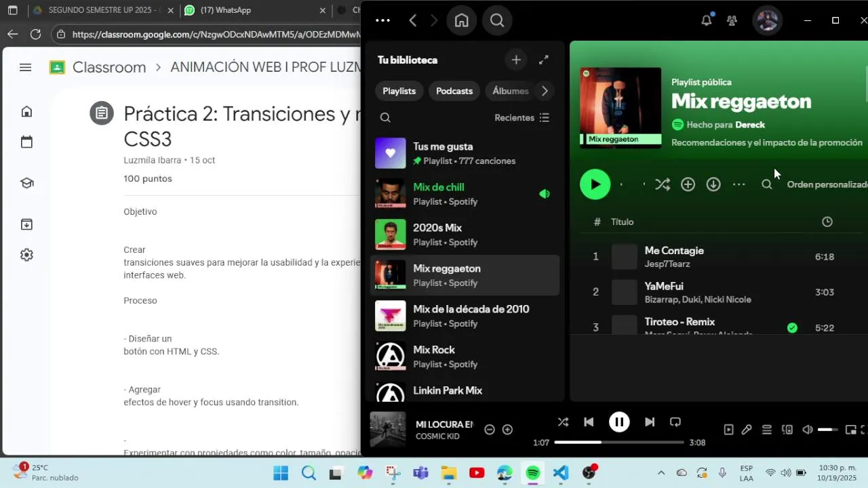Open artist link Jesp7Tearz
The image size is (868, 488).
(x=667, y=264)
